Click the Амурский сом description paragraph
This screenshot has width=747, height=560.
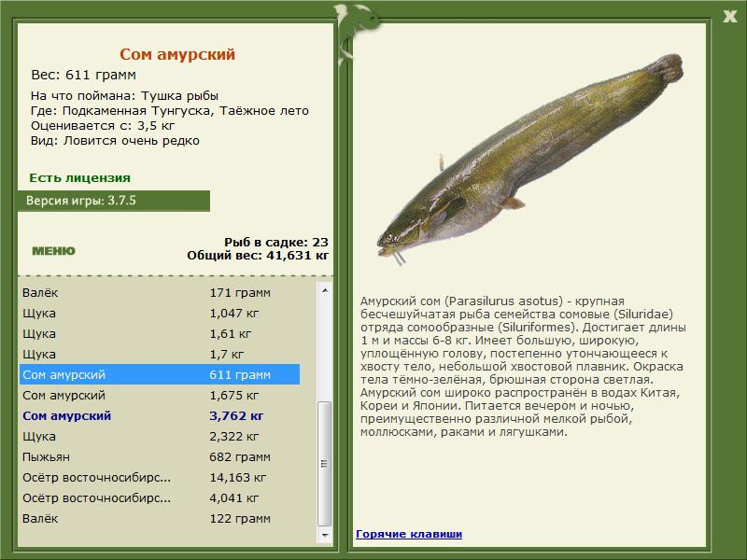point(523,366)
